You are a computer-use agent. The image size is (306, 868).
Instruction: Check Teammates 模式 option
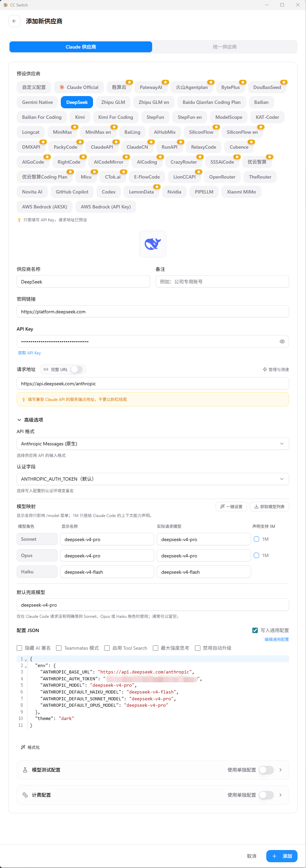click(x=59, y=648)
